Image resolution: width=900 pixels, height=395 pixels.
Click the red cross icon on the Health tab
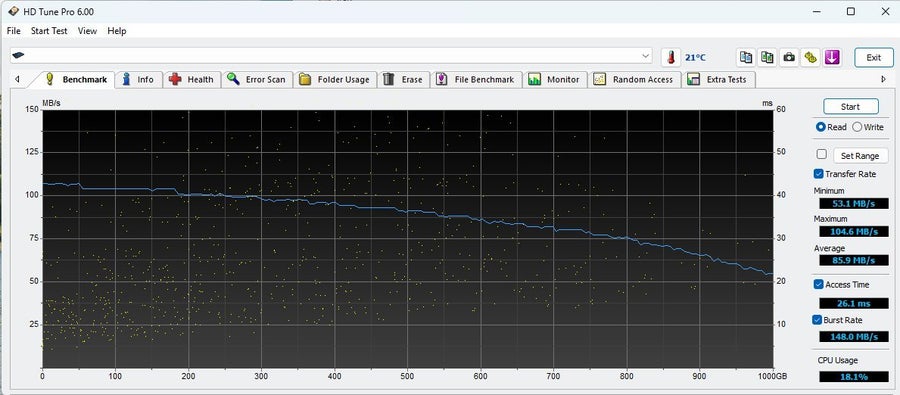click(x=175, y=79)
